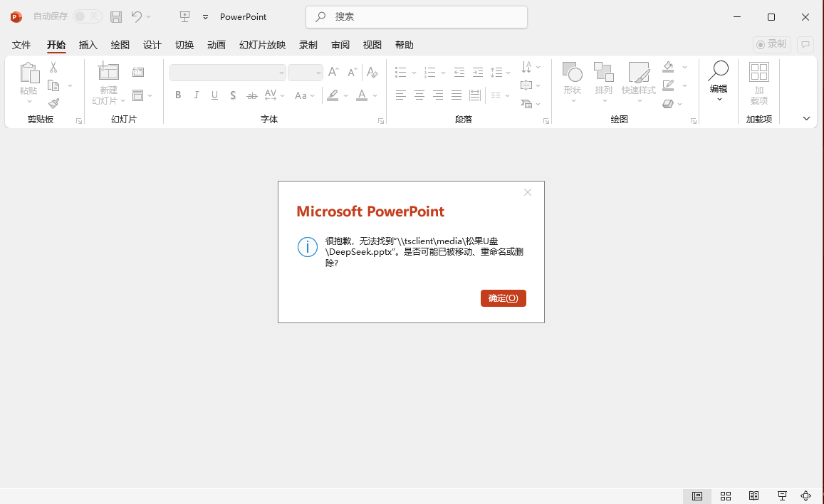Click Shape Fill paint bucket swatch
824x504 pixels.
point(668,67)
